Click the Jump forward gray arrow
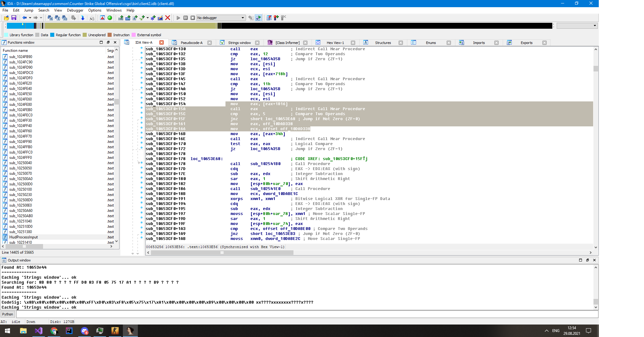 click(x=36, y=18)
